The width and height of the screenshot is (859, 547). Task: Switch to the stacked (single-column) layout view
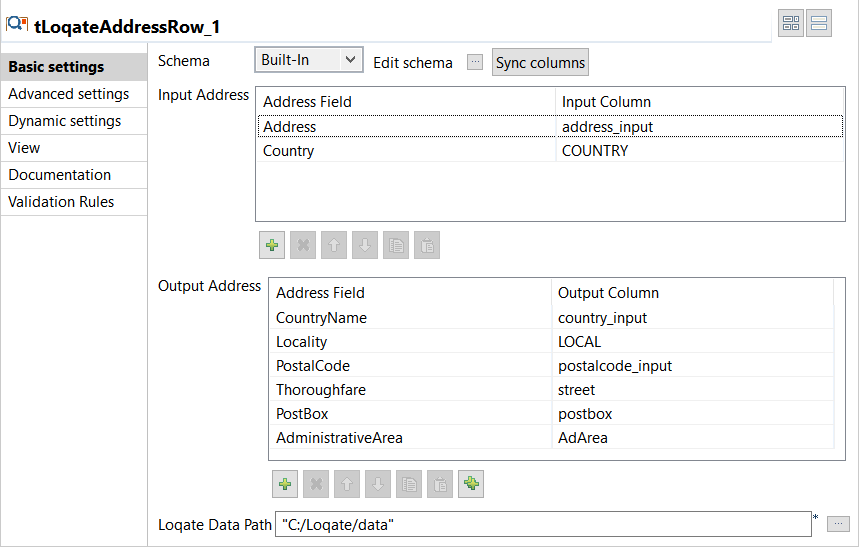pyautogui.click(x=819, y=24)
